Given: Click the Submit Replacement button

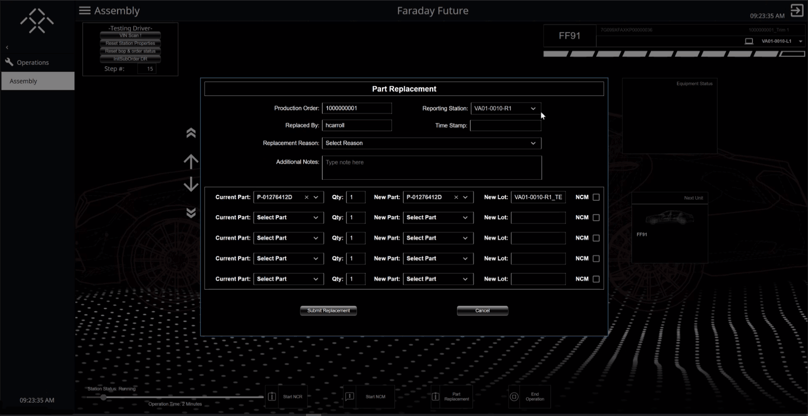Looking at the screenshot, I should click(328, 311).
